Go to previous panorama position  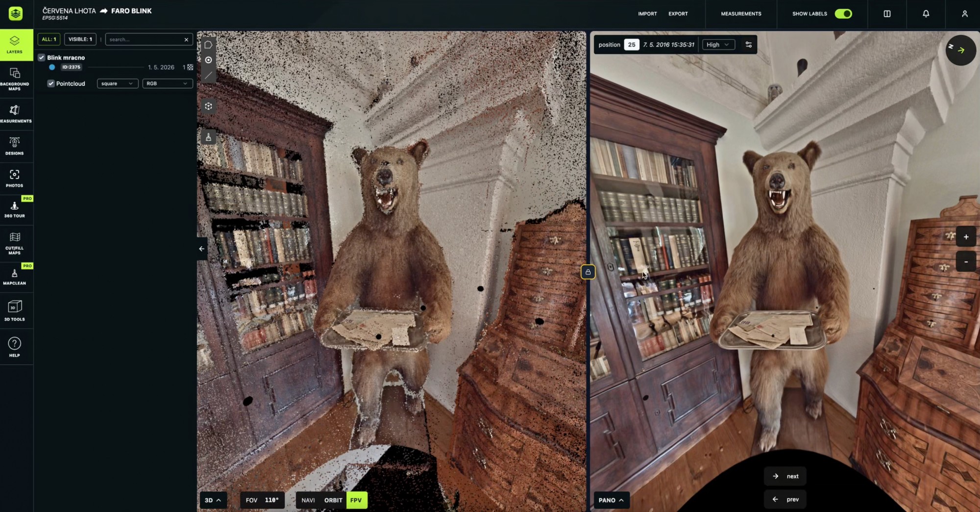pos(785,499)
